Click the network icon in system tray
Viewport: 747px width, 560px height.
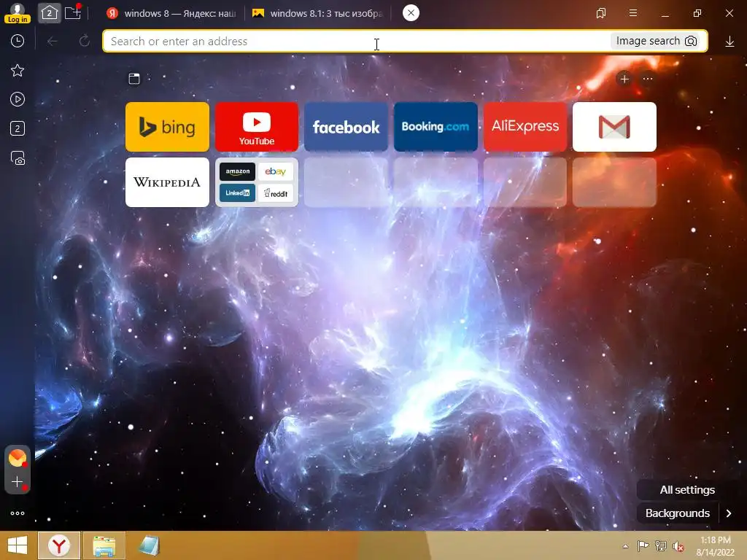[661, 546]
